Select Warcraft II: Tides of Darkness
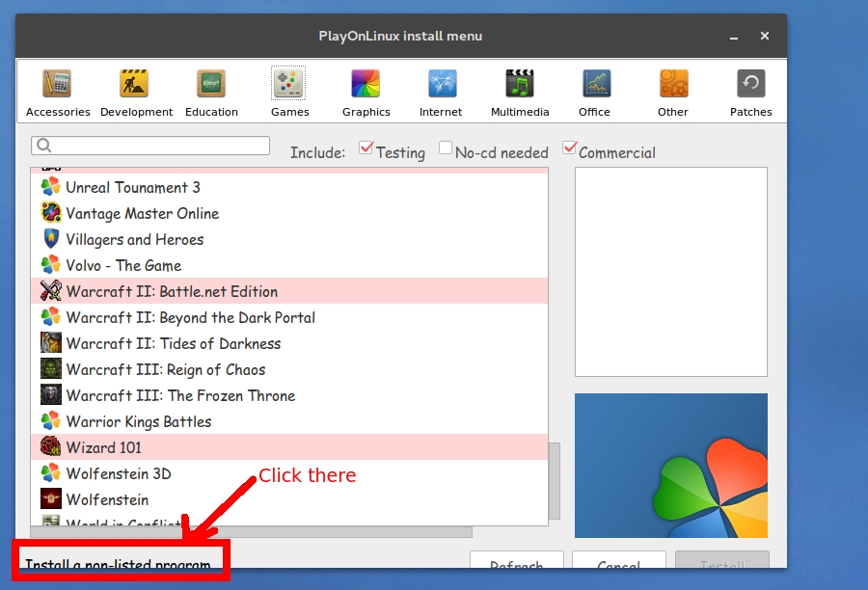 [289, 343]
